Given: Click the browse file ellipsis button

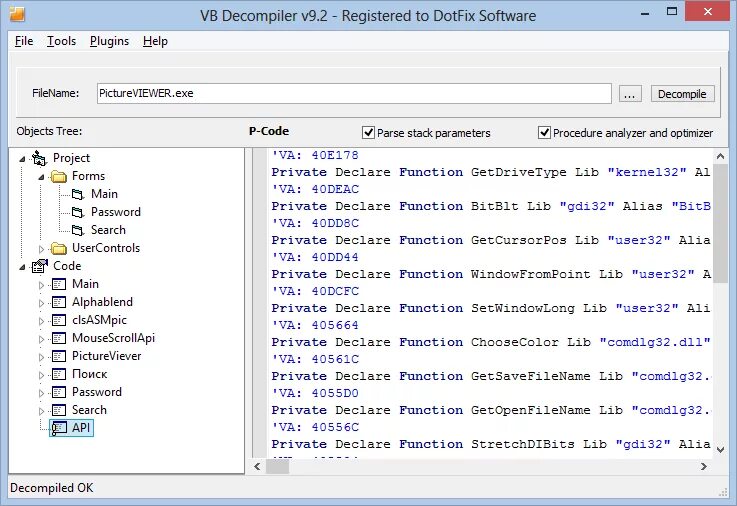Looking at the screenshot, I should [x=630, y=94].
